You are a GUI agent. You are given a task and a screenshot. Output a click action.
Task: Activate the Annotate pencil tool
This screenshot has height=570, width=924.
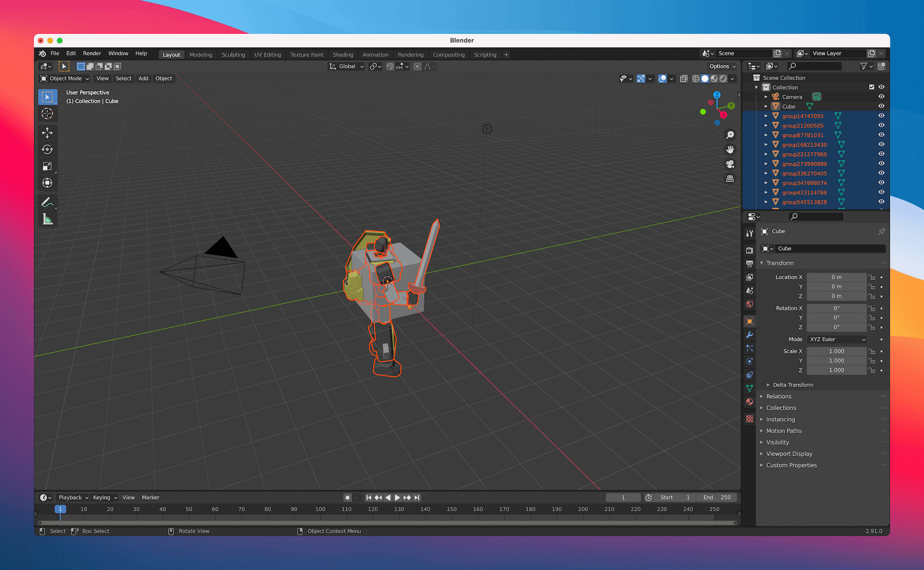[x=47, y=202]
